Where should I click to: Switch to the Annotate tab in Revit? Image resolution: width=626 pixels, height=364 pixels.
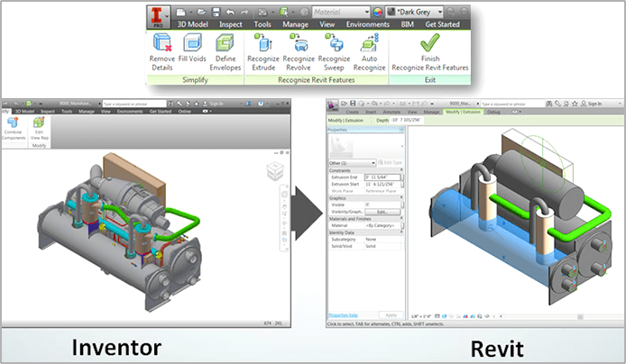391,112
